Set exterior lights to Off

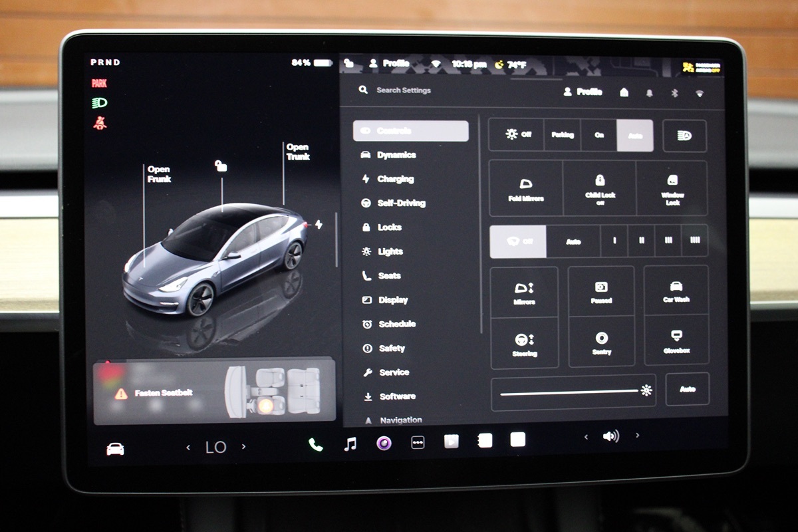tap(517, 134)
